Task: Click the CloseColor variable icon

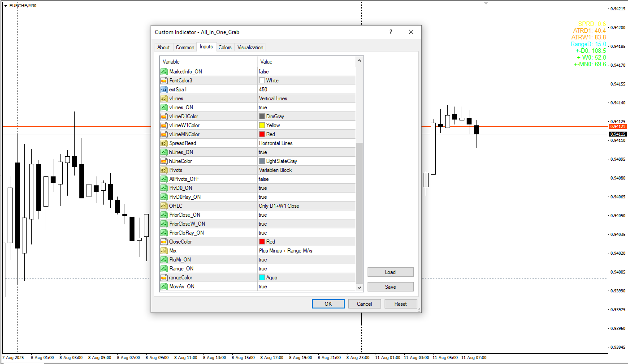Action: [164, 242]
